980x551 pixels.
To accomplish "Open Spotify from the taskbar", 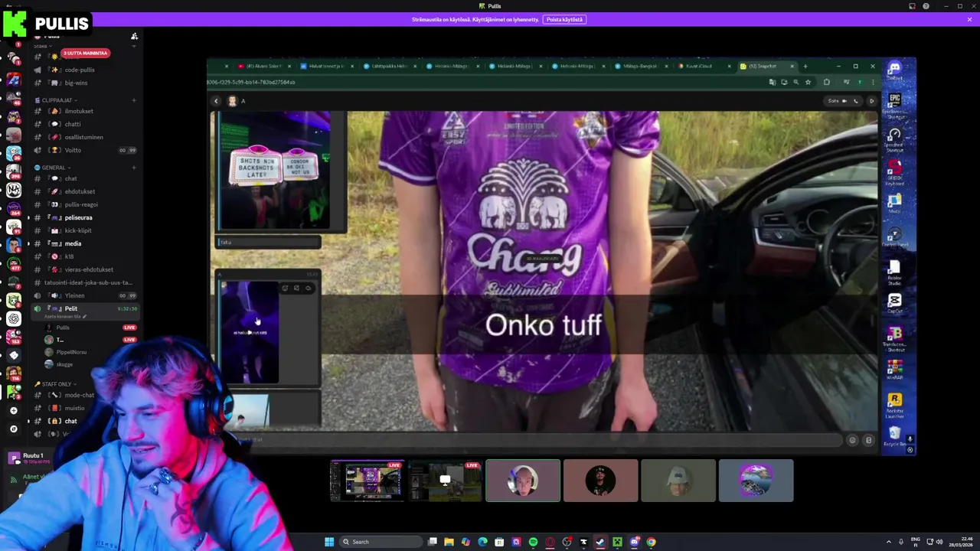I will pyautogui.click(x=533, y=542).
